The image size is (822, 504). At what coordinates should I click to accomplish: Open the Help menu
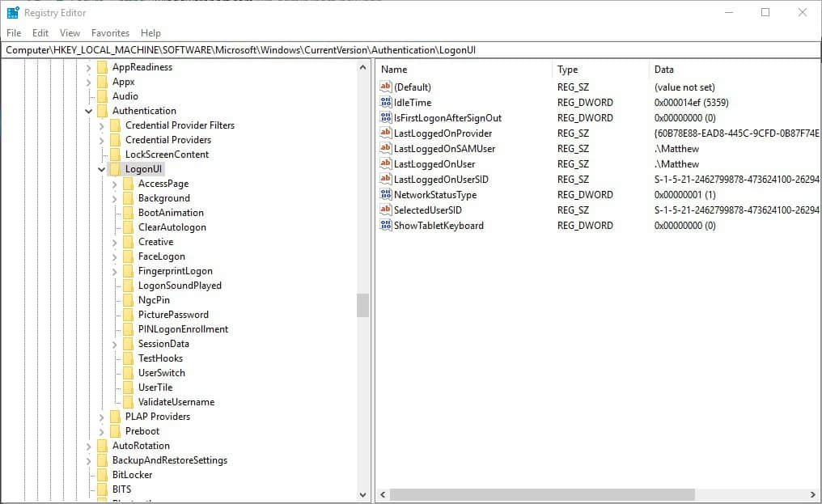pyautogui.click(x=150, y=33)
